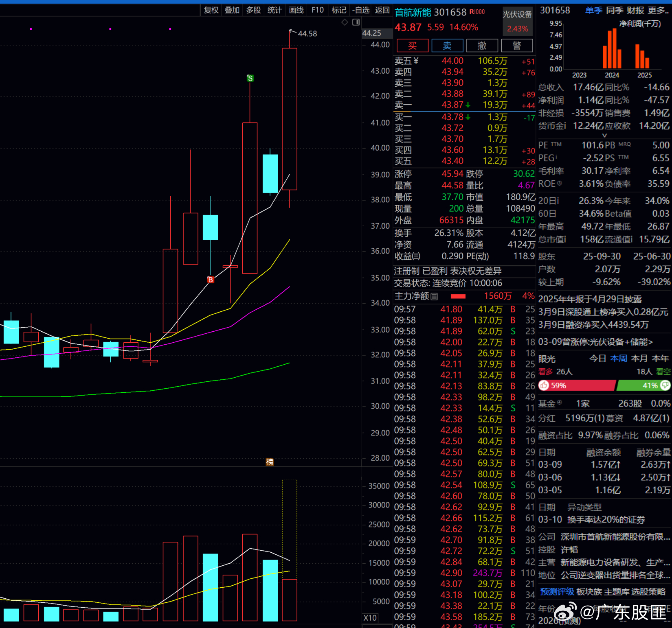
Task: Open the 更多 dropdown in the finance panel
Action: pos(658,10)
